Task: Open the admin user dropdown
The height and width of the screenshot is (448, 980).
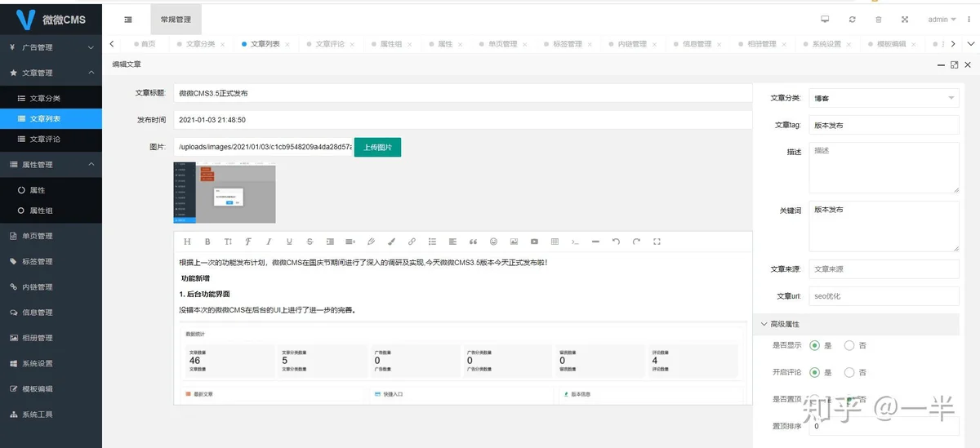Action: 942,19
